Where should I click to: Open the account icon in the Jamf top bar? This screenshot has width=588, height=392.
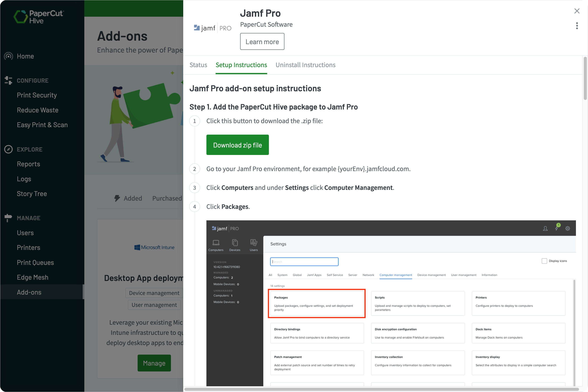545,228
